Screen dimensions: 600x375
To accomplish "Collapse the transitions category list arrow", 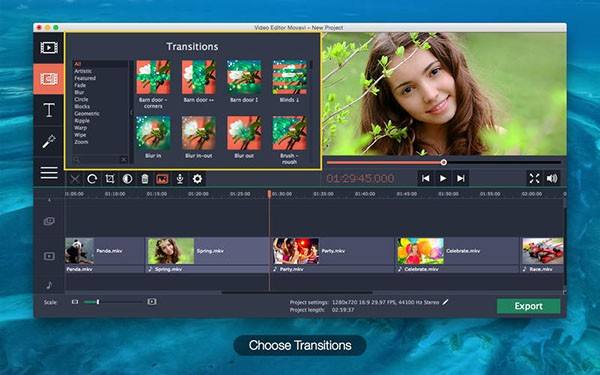I will pyautogui.click(x=131, y=112).
